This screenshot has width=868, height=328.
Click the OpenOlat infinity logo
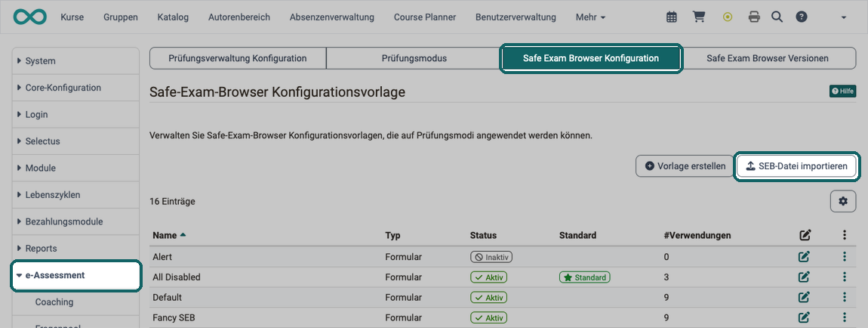[30, 17]
